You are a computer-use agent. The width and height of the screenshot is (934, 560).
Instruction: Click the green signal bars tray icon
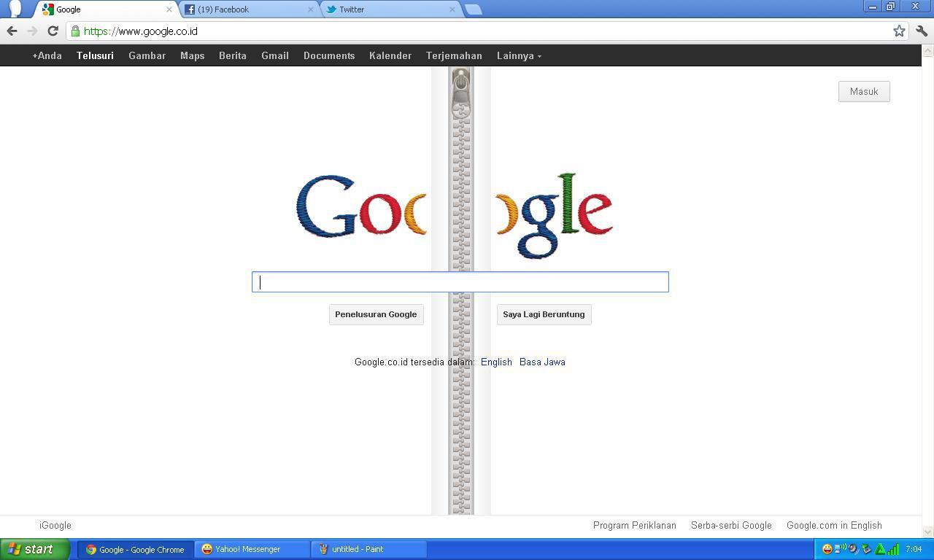[x=893, y=549]
